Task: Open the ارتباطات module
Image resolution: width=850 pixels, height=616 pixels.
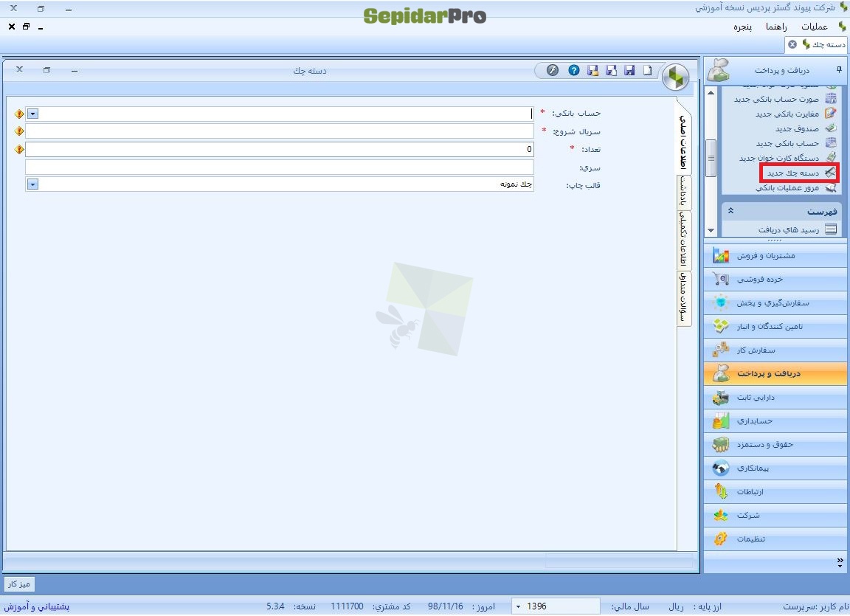Action: [775, 491]
